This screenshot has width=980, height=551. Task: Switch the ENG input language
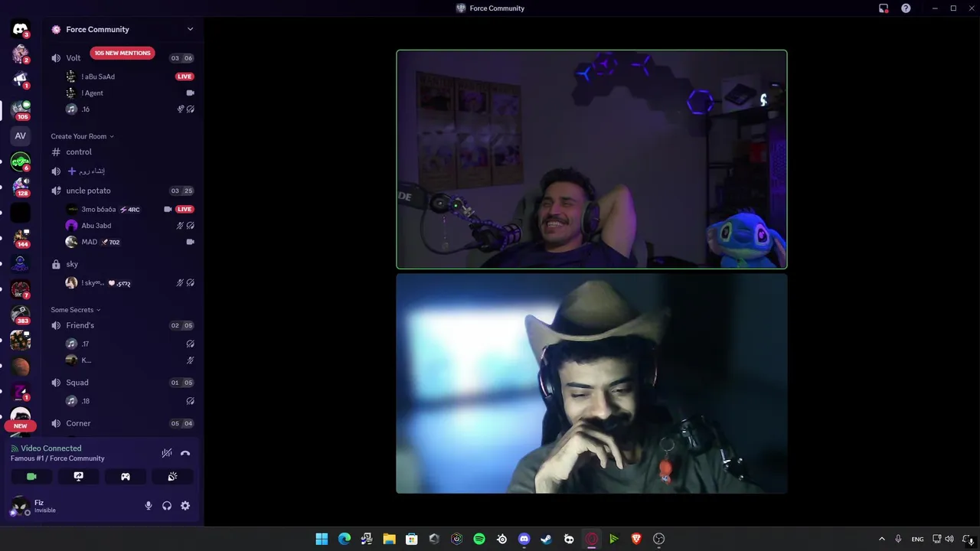tap(917, 539)
